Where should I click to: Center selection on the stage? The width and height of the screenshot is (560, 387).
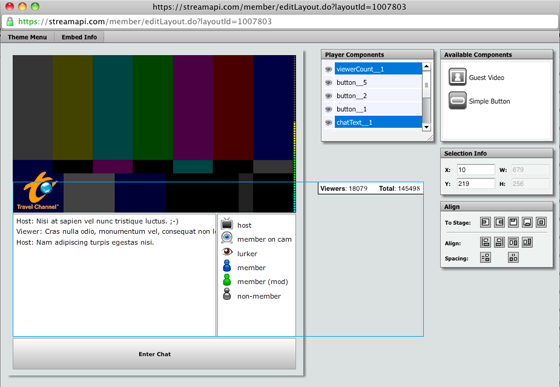[541, 222]
